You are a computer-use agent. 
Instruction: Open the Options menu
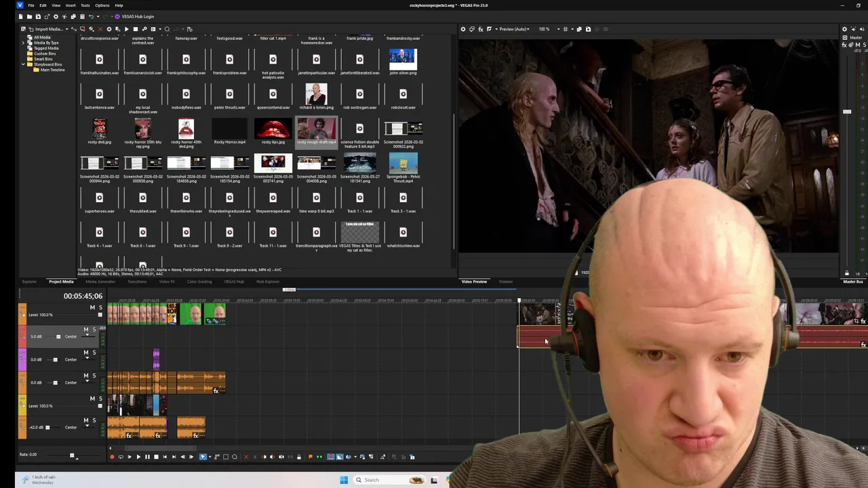click(x=102, y=5)
